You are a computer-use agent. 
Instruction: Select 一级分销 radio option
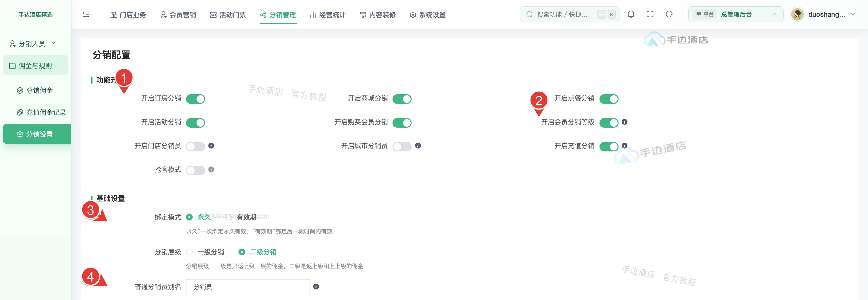click(189, 252)
